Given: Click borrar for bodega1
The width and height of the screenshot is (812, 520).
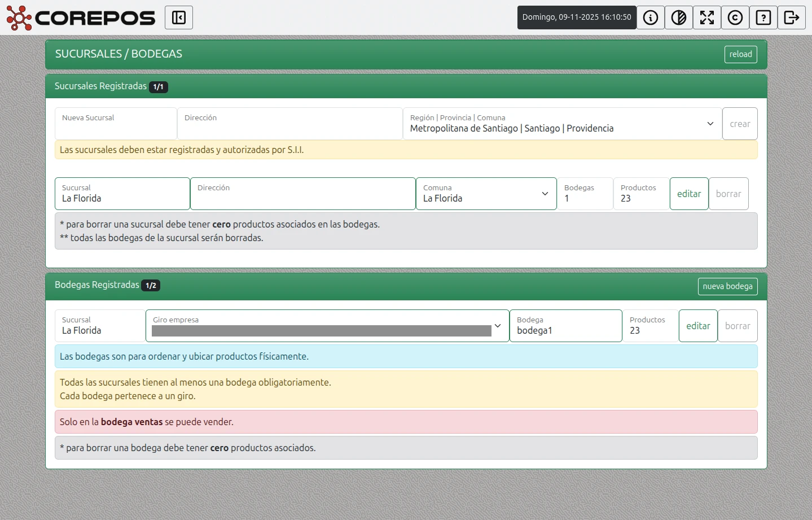Looking at the screenshot, I should tap(738, 326).
